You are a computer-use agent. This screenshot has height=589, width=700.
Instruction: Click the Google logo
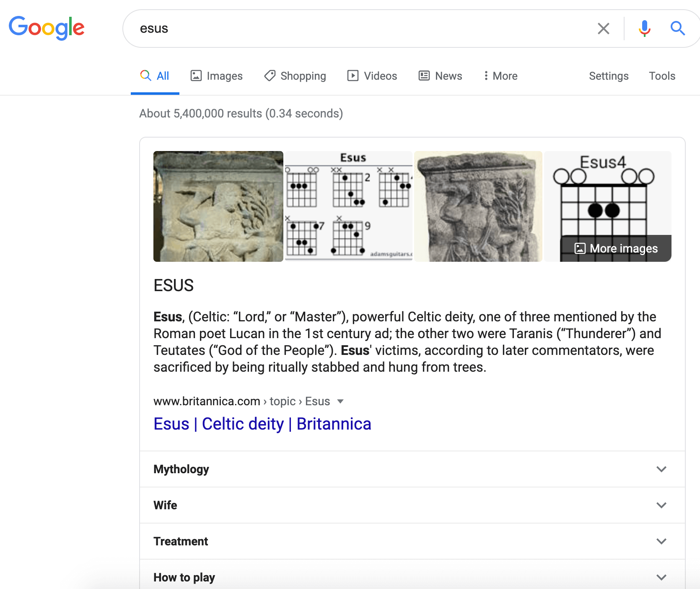click(x=47, y=28)
